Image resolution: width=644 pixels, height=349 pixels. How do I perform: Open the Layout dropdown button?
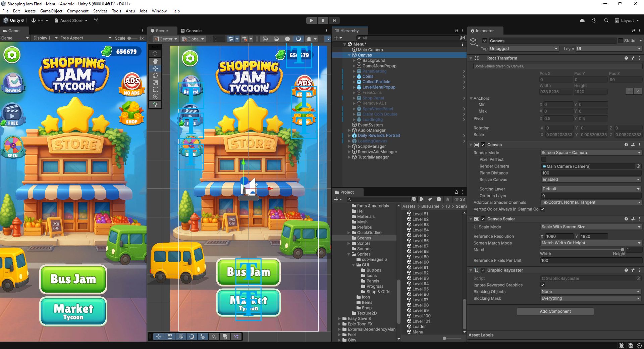(627, 20)
